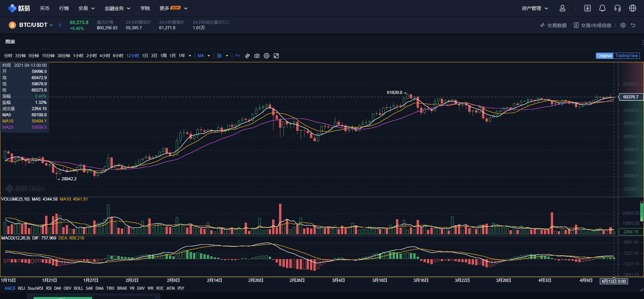The width and height of the screenshot is (644, 299).
Task: Click the user account profile icon
Action: (x=562, y=8)
